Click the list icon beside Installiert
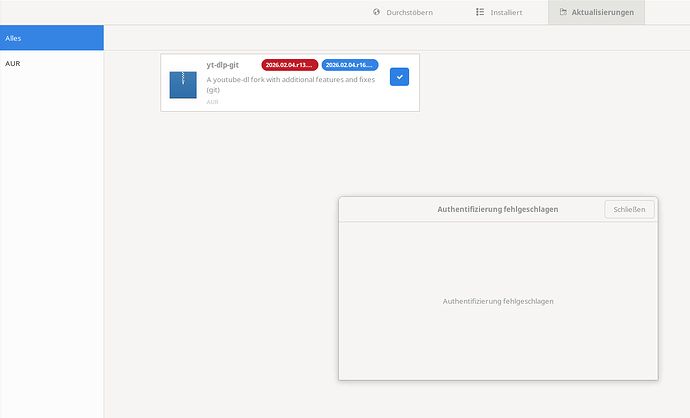 coord(480,12)
